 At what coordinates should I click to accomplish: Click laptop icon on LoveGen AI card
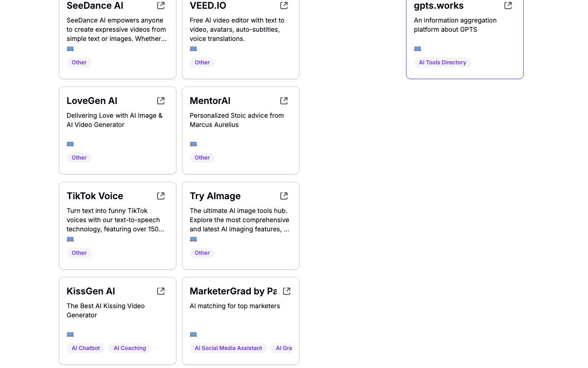click(70, 144)
